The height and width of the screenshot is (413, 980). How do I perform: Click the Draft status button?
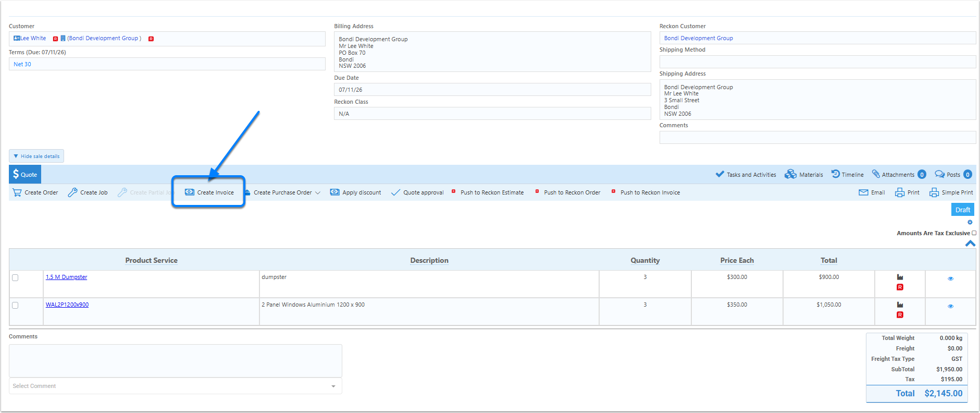(x=963, y=210)
